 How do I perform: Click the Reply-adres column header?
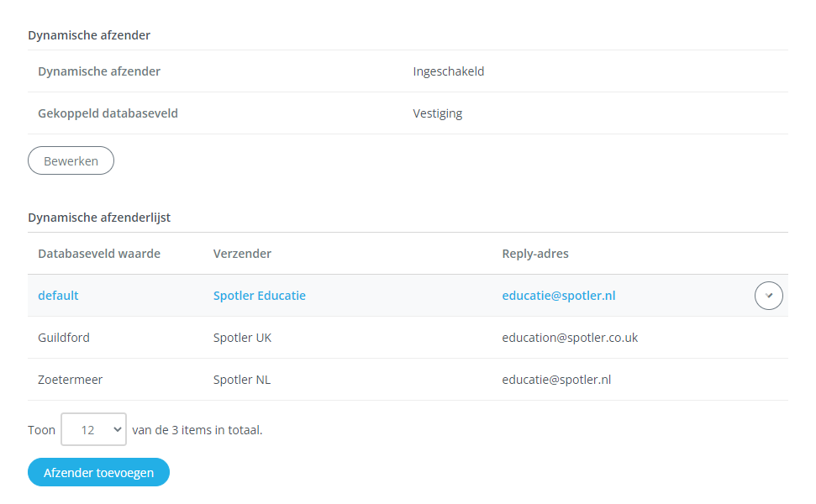(535, 254)
